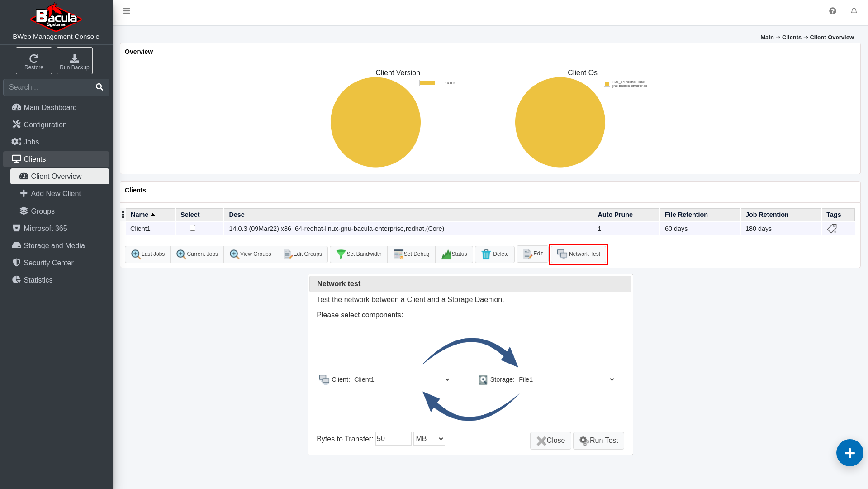The width and height of the screenshot is (868, 489).
Task: Open Jobs menu in sidebar
Action: click(56, 142)
